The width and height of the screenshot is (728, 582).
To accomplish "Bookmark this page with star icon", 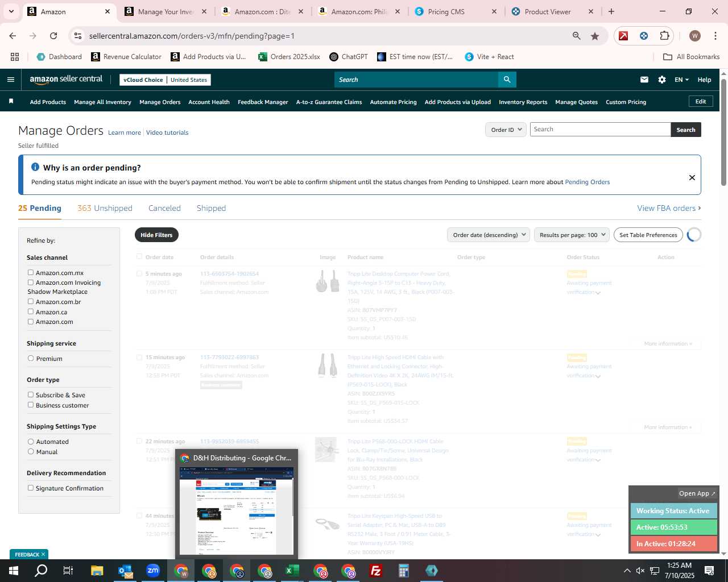I will [595, 36].
